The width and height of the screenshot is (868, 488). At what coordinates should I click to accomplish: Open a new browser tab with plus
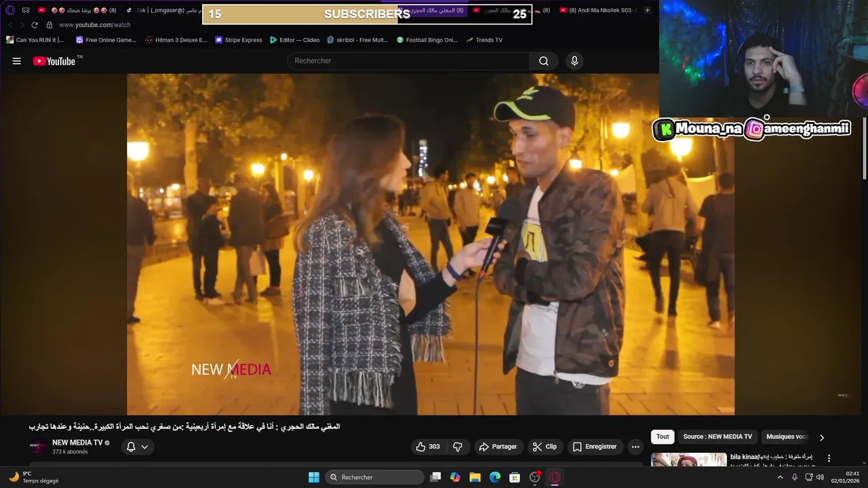click(647, 10)
